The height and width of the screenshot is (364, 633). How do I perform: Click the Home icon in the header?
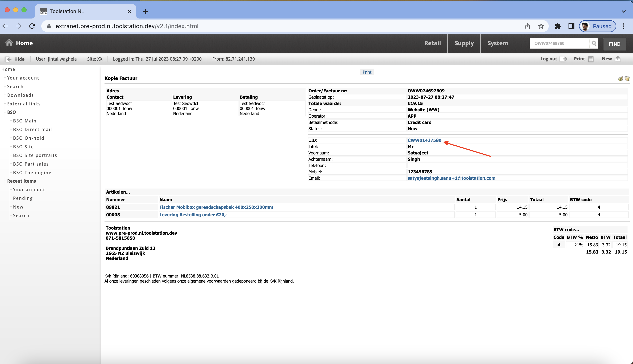pos(9,43)
